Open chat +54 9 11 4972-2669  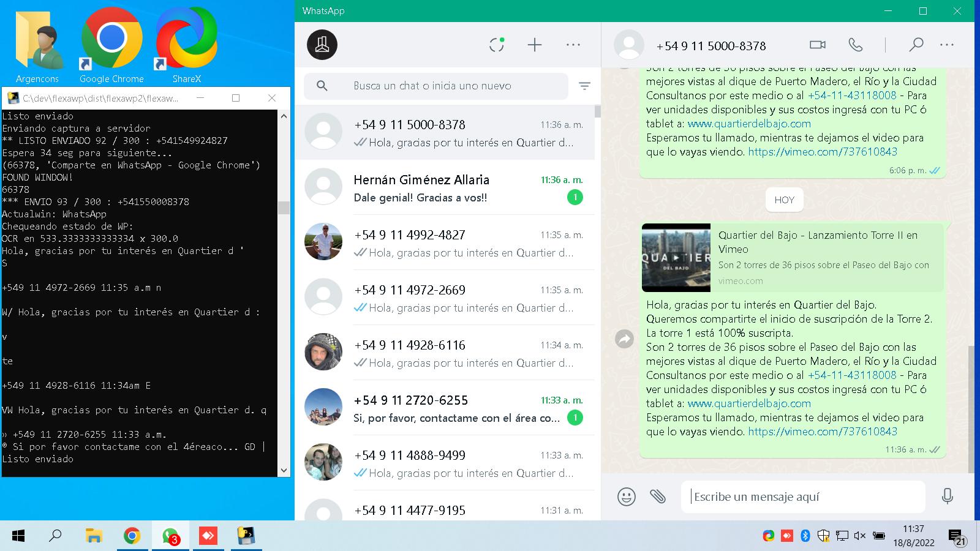click(445, 298)
